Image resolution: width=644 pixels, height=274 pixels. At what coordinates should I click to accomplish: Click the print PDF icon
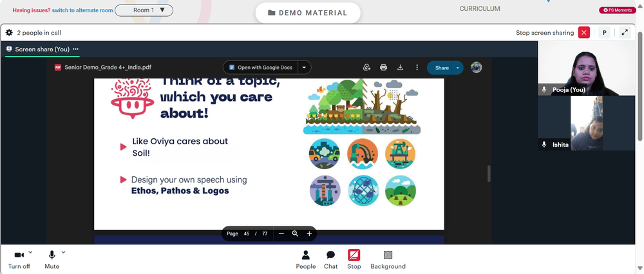point(383,68)
